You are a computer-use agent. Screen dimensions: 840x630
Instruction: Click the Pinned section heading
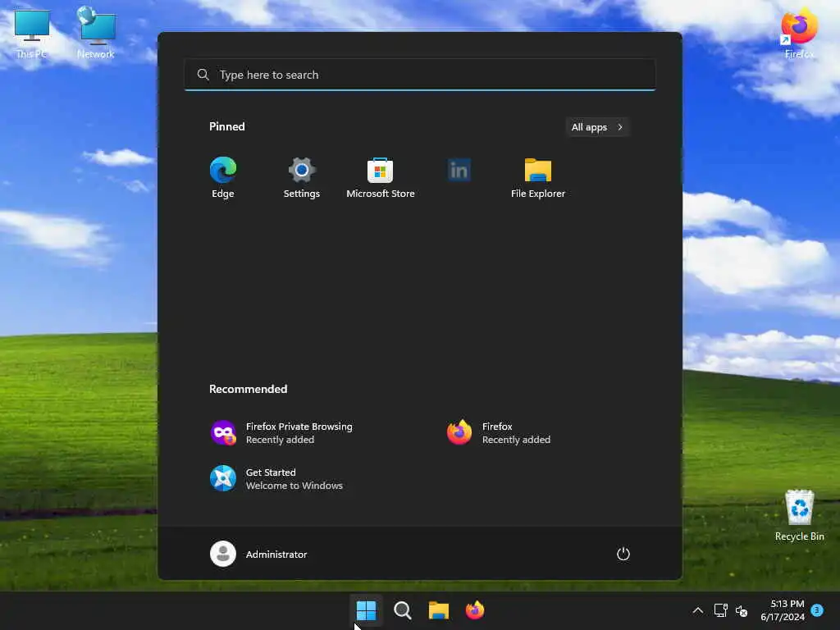pos(227,126)
